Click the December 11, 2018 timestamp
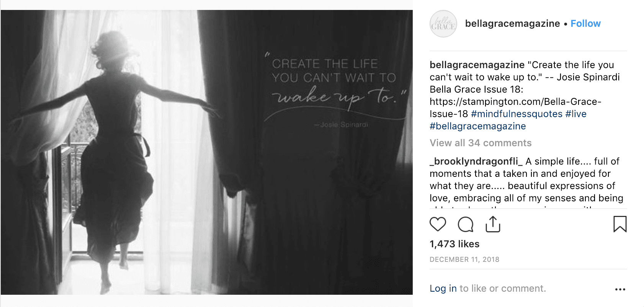The image size is (644, 307). 464,260
